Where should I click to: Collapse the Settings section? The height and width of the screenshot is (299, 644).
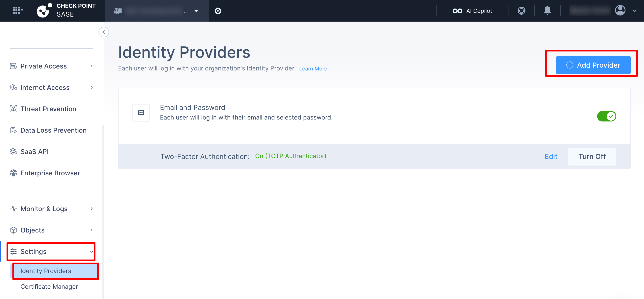(51, 251)
